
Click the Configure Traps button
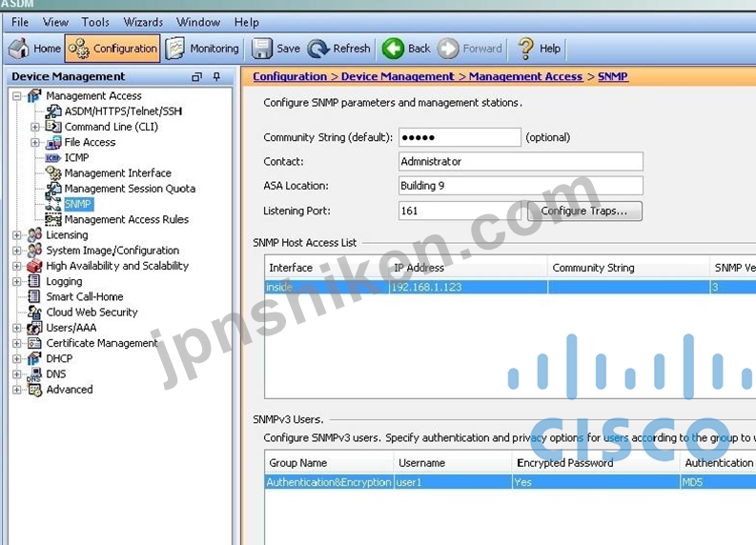(x=584, y=212)
